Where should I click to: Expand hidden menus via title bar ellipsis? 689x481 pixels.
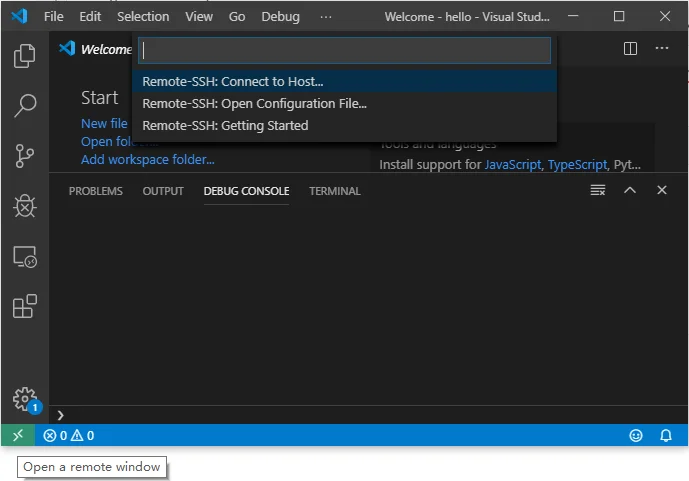point(326,17)
